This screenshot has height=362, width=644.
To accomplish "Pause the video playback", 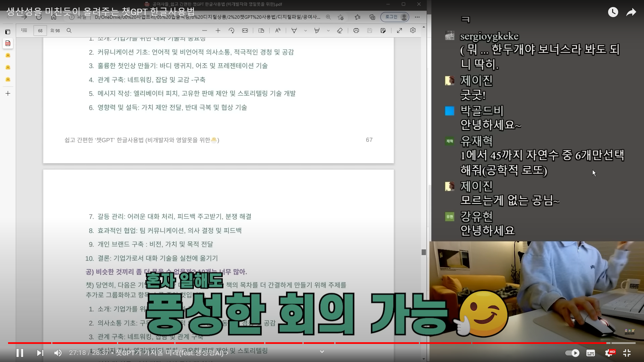I will point(20,353).
